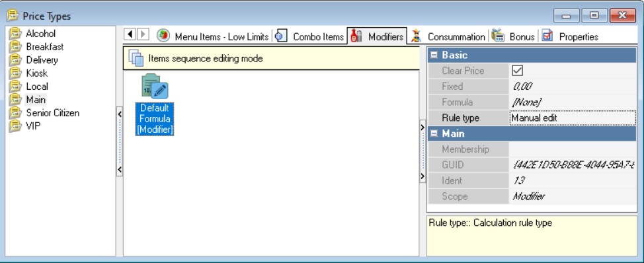Click the Modifiers bottles tab icon
Image resolution: width=644 pixels, height=263 pixels.
pos(356,35)
